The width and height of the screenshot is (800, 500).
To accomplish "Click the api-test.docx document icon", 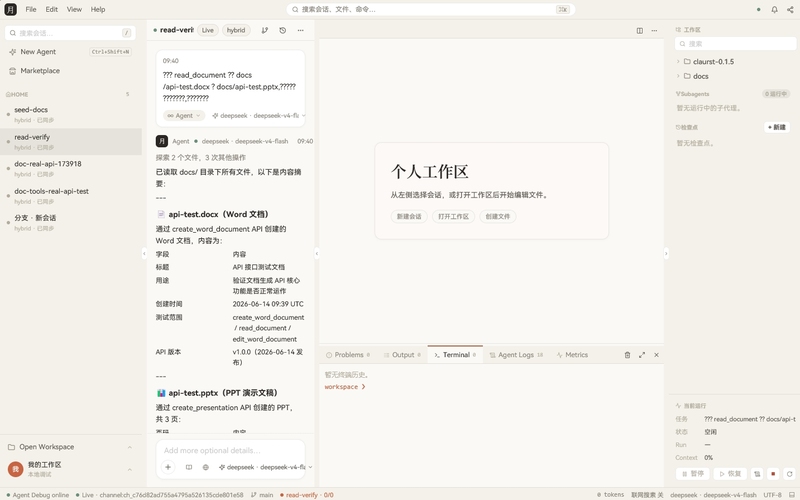I will click(161, 214).
